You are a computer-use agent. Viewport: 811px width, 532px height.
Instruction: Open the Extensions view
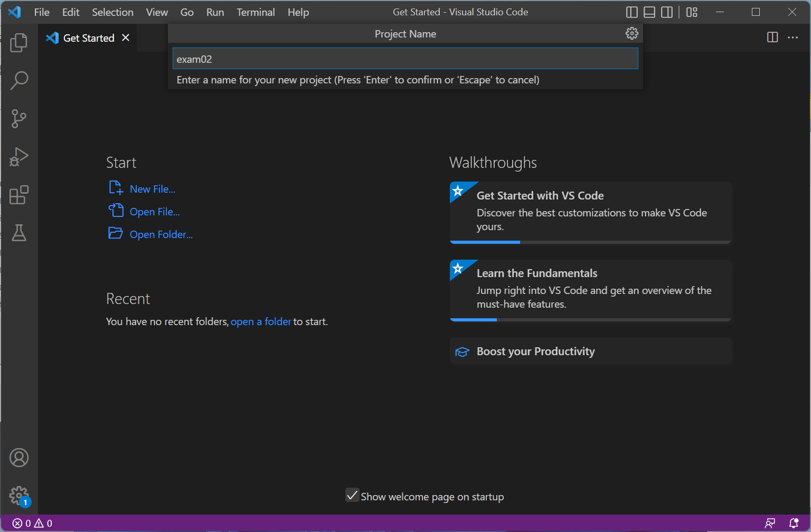point(19,195)
